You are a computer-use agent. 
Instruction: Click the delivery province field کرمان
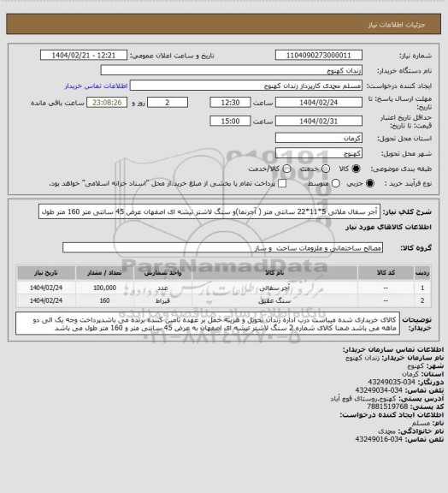click(319, 138)
